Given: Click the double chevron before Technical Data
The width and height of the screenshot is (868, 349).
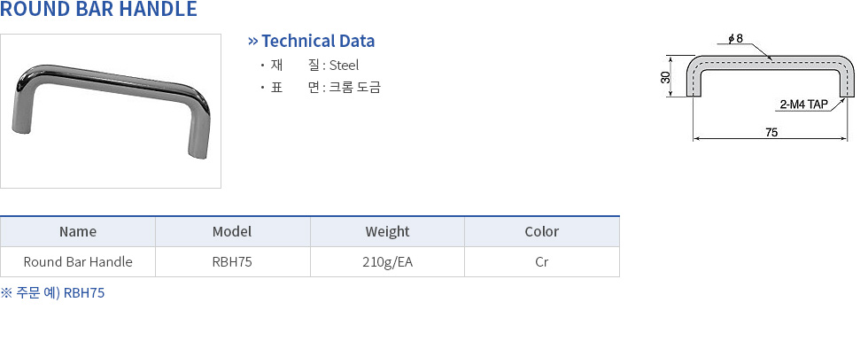Looking at the screenshot, I should tap(253, 41).
